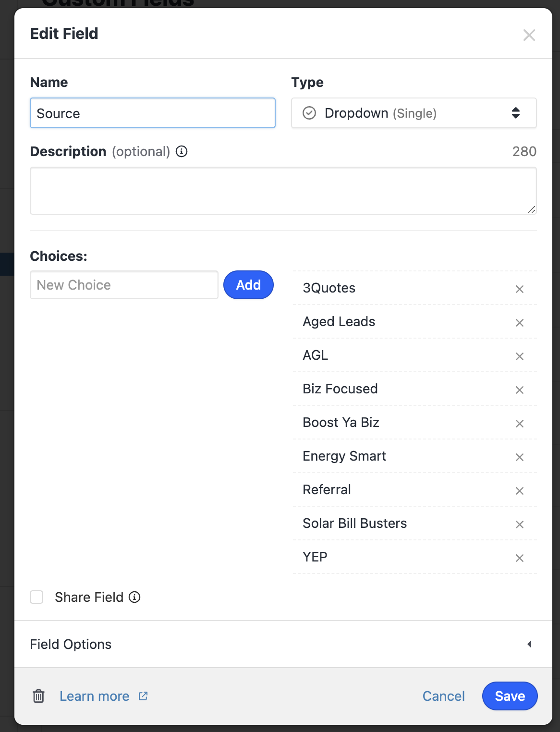Expand the Field Options section

point(283,644)
